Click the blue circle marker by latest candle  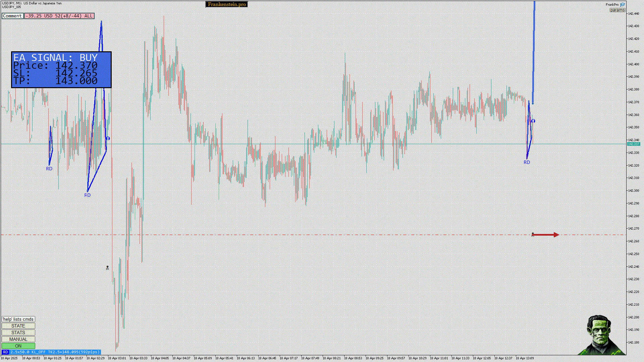coord(533,121)
